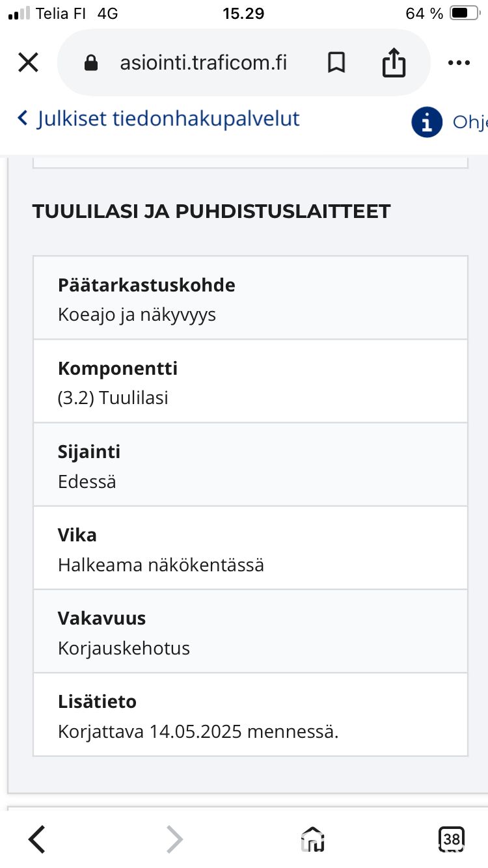Tap the home icon in bottom toolbar
This screenshot has width=488, height=868.
coord(313,839)
